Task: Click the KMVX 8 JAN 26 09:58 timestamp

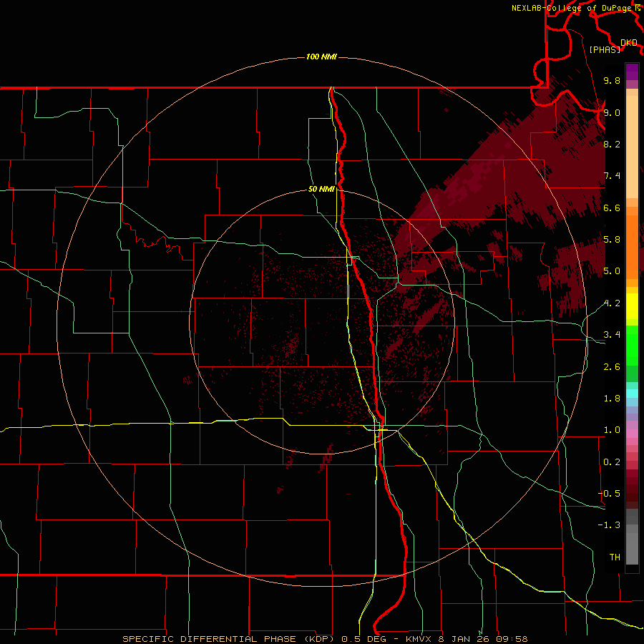Action: point(467,639)
